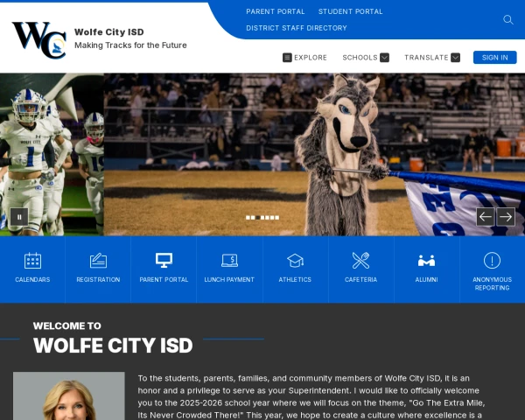The height and width of the screenshot is (420, 525).
Task: Advance to next slide arrow
Action: [x=506, y=217]
